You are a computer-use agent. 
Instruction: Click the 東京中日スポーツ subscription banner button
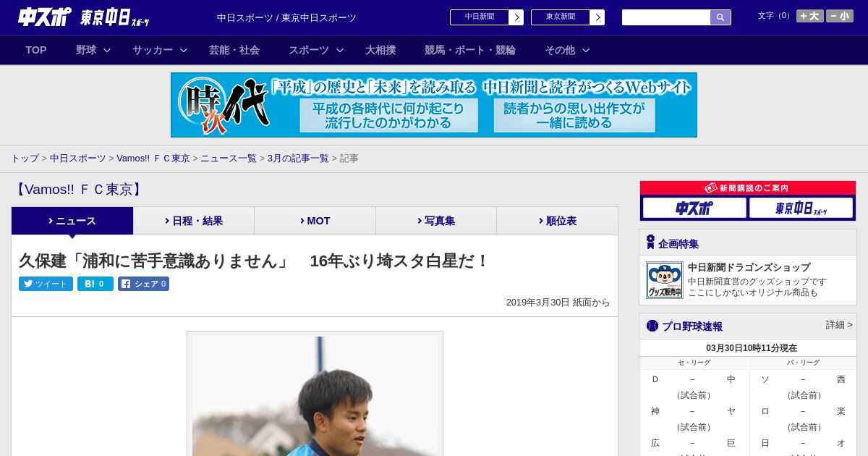801,208
